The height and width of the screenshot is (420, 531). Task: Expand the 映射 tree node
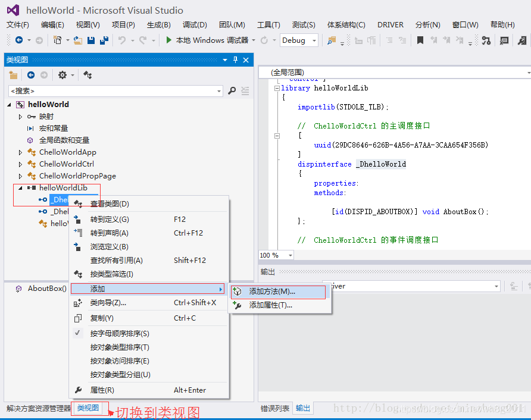tap(20, 117)
